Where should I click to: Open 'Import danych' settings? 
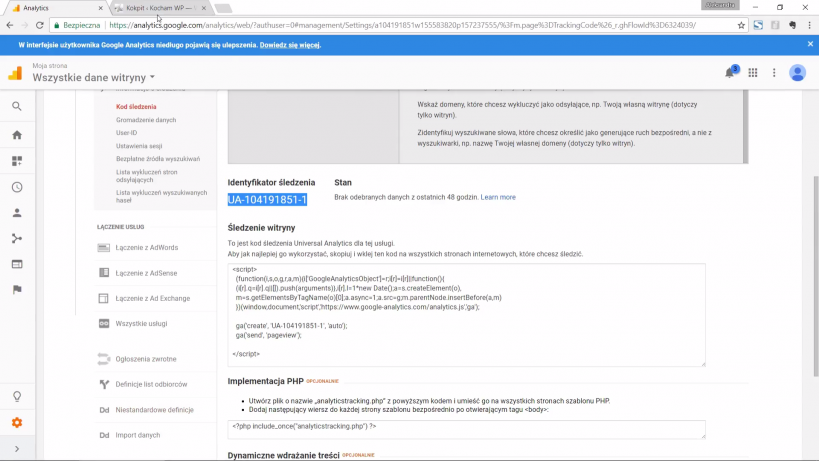[138, 435]
